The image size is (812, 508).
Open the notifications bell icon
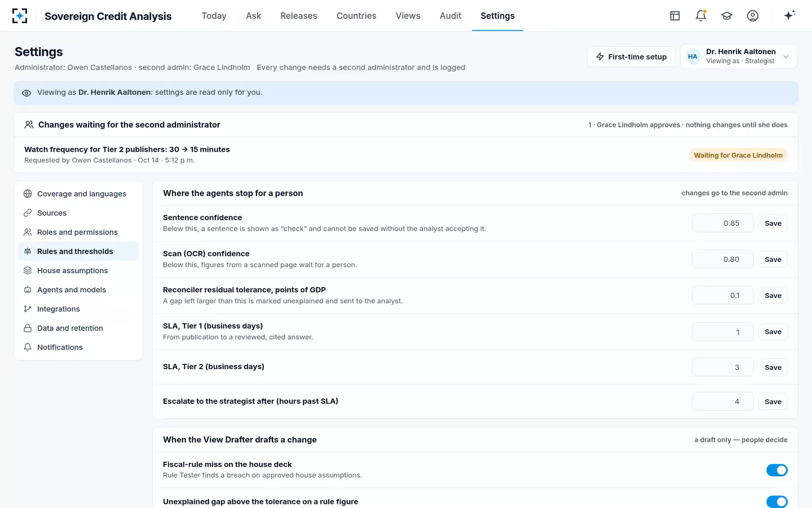point(701,16)
